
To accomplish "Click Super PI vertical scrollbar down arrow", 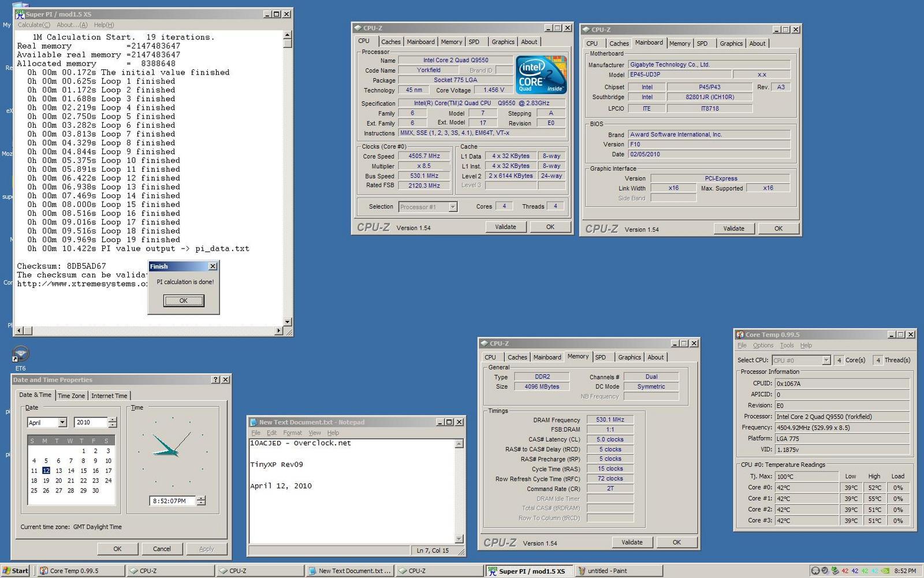I will (x=288, y=321).
